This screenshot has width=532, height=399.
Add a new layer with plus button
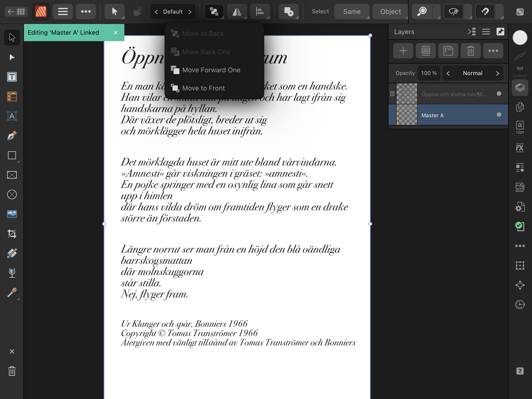click(x=403, y=51)
